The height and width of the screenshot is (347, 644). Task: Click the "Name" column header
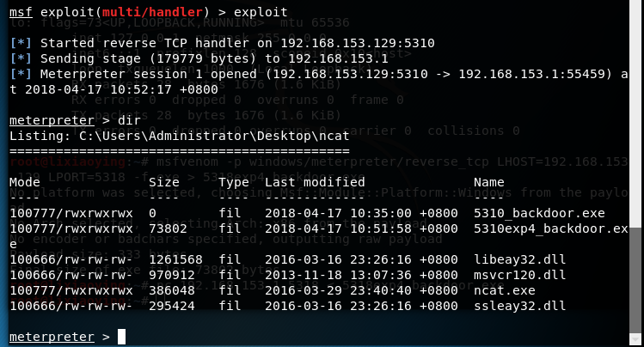click(x=488, y=182)
